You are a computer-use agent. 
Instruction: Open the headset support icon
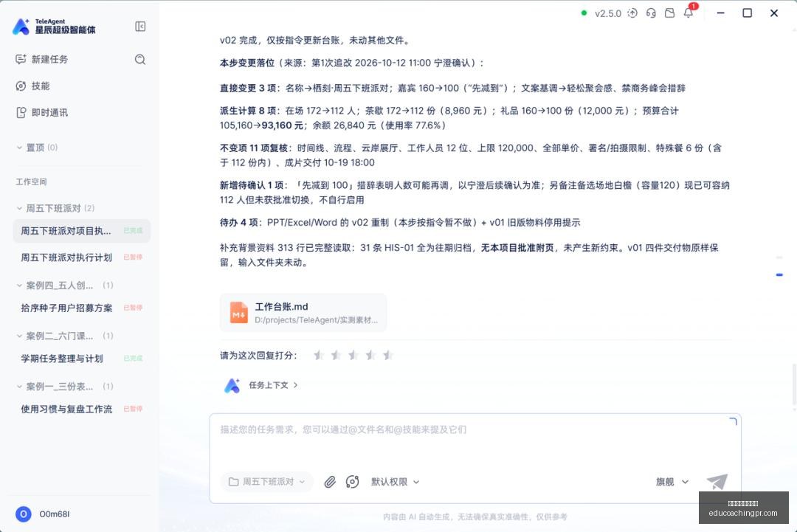[x=651, y=13]
